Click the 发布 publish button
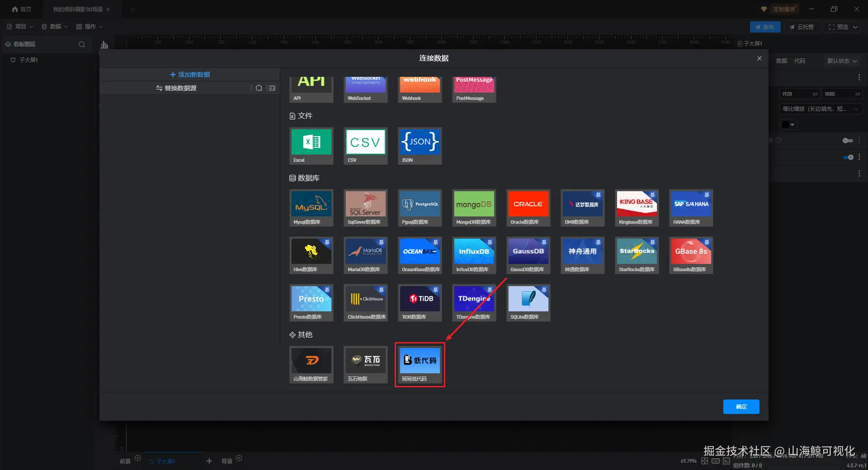Screen dimensions: 868x470 [765, 27]
